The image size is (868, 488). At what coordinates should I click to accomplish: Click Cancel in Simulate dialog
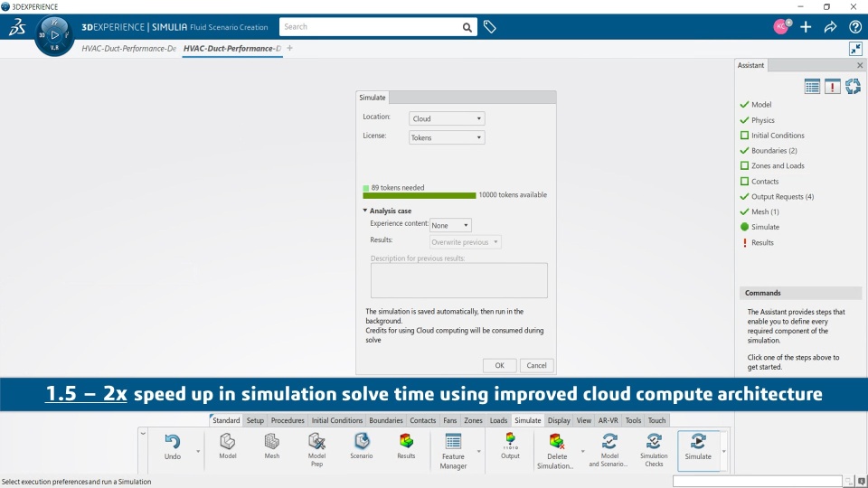pos(536,365)
